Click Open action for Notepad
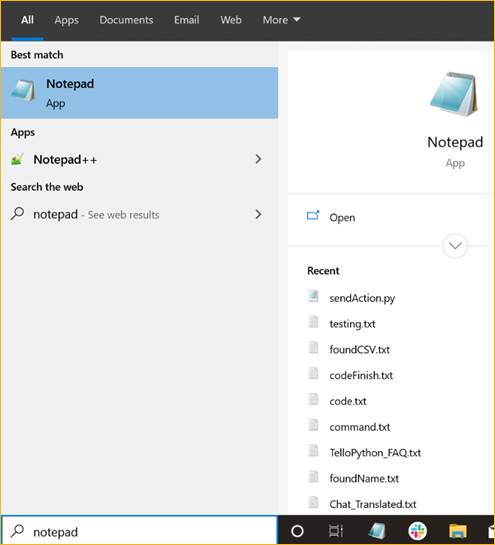 pos(342,217)
